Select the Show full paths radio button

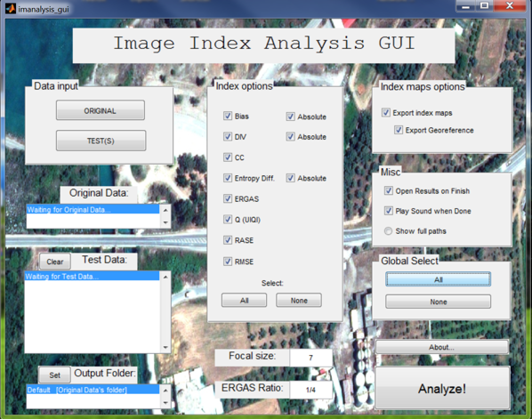click(388, 231)
